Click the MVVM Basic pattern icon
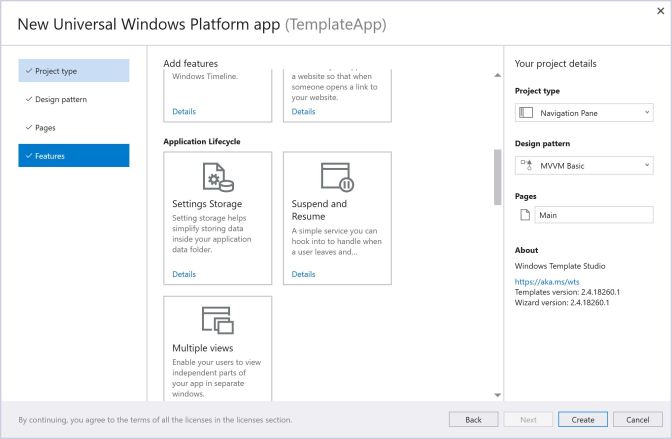This screenshot has height=439, width=672. tap(526, 165)
